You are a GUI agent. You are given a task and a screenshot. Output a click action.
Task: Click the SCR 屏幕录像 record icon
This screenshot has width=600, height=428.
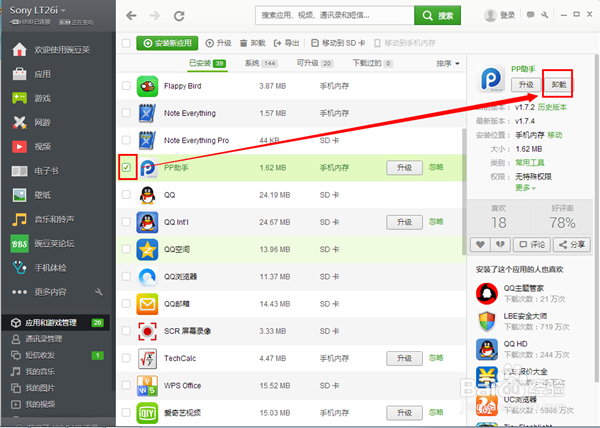(x=147, y=331)
